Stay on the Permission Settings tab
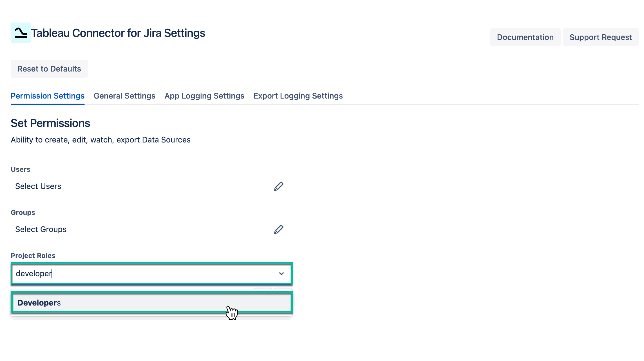 pyautogui.click(x=47, y=96)
